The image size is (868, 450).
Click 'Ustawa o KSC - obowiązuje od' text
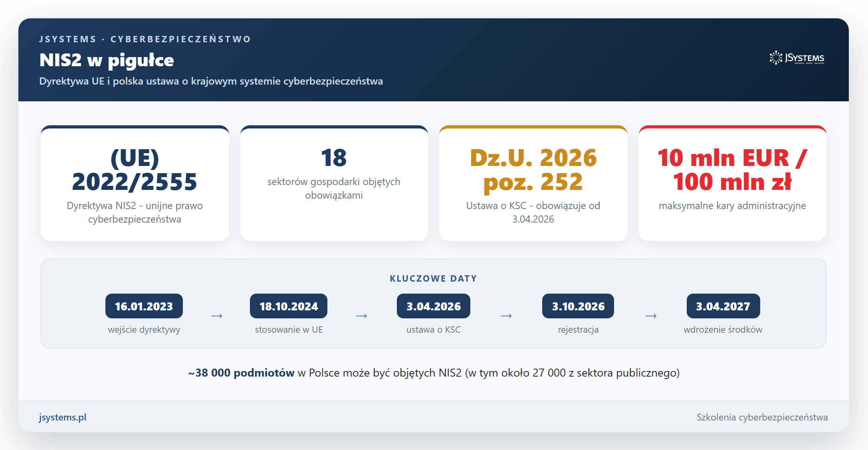pyautogui.click(x=533, y=212)
